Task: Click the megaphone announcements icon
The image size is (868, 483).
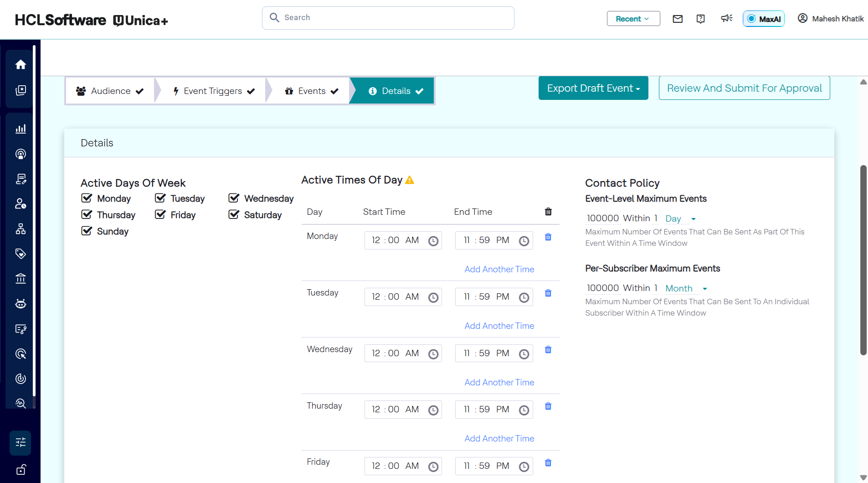Action: coord(726,18)
